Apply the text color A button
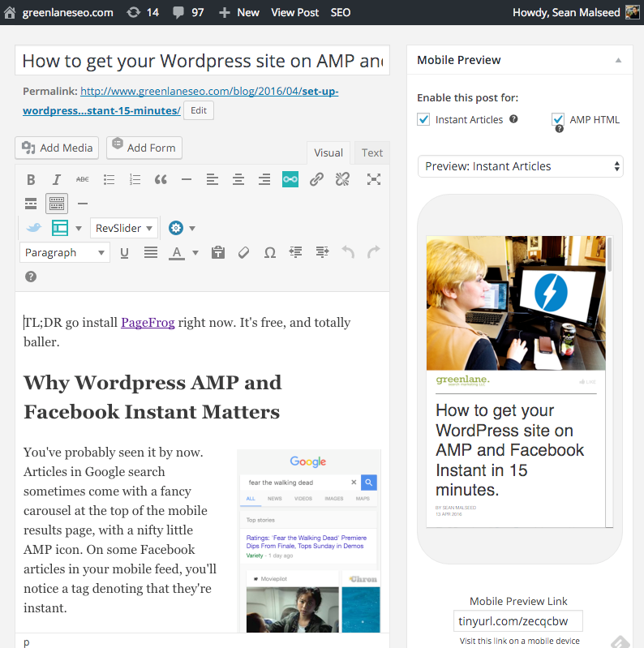The image size is (644, 648). [177, 252]
